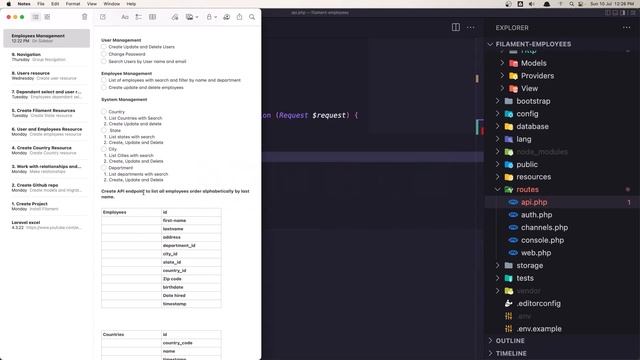Open the Window menu
Image resolution: width=640 pixels, height=360 pixels.
coord(111,4)
